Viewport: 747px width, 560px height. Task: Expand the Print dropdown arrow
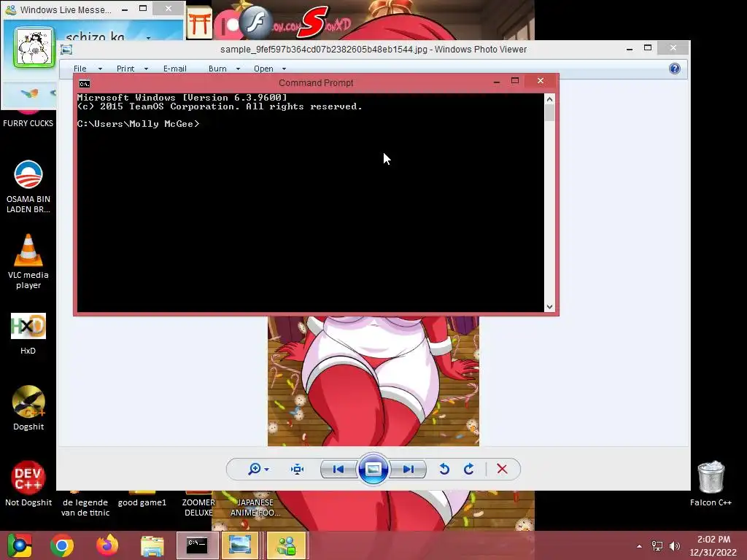[146, 69]
